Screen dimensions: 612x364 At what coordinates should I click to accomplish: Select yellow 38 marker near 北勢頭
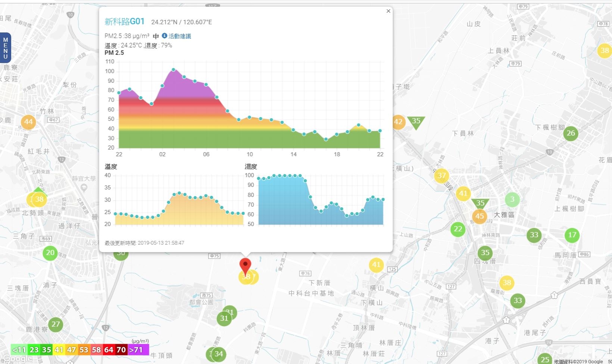(x=39, y=199)
